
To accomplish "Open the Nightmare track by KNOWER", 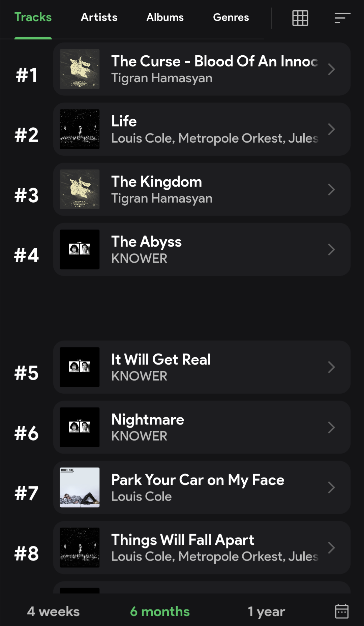I will pyautogui.click(x=148, y=420).
